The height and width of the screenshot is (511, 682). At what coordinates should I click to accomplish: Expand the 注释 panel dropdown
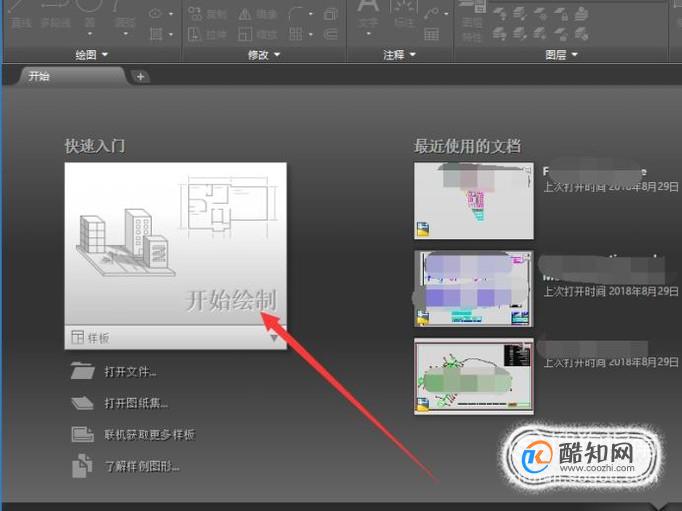coord(399,55)
